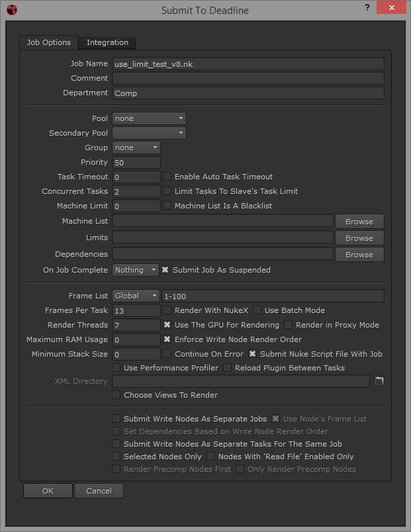Disable Submit Job As Suspended checkbox
Image resolution: width=411 pixels, height=532 pixels.
[x=166, y=270]
